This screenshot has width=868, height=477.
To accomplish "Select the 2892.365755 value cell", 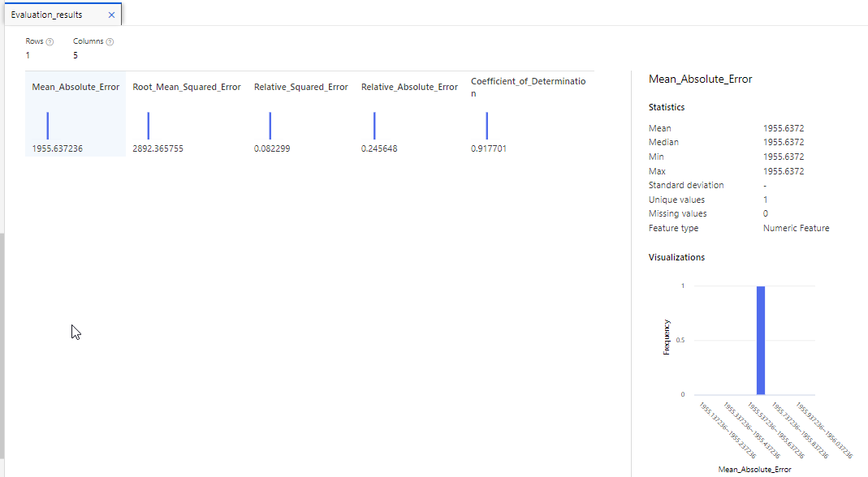I will point(158,149).
